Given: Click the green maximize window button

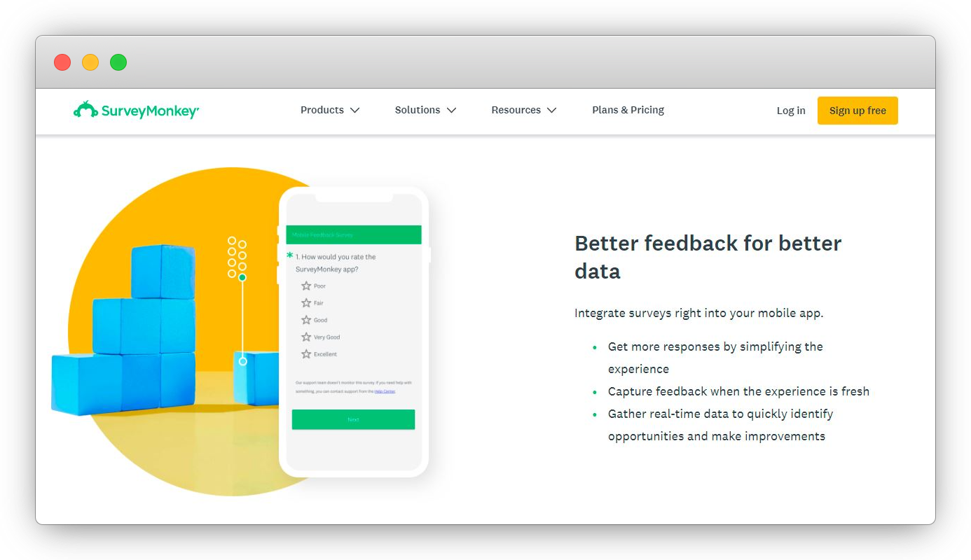Looking at the screenshot, I should [118, 62].
